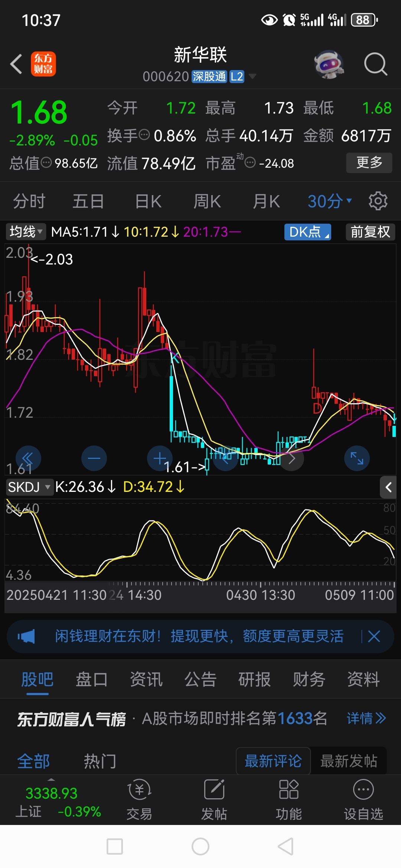
Task: Toggle the DK点 indicator
Action: coord(307,232)
